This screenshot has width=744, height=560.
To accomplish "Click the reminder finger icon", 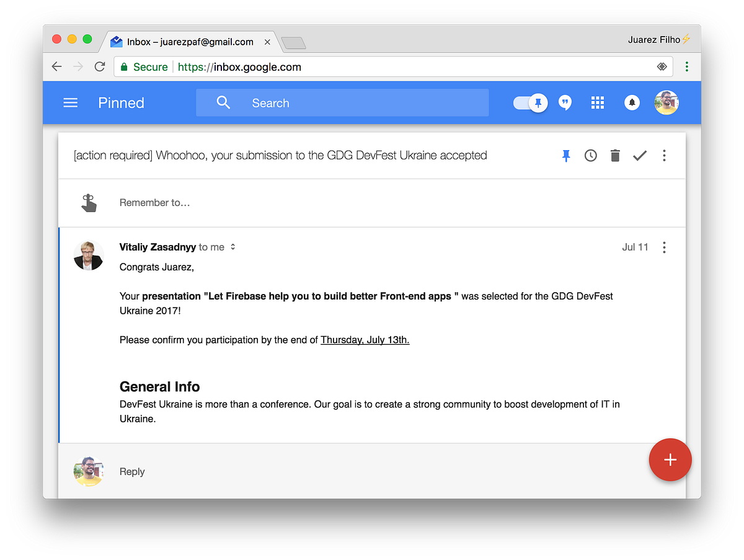I will tap(89, 203).
